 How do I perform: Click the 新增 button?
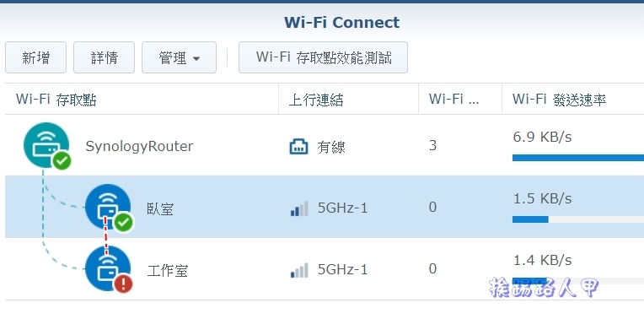pos(35,57)
